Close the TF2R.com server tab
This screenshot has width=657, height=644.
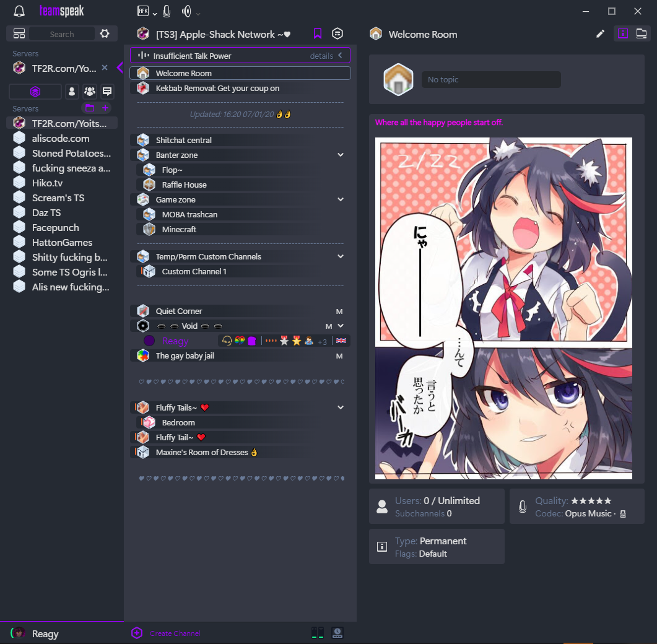(105, 67)
